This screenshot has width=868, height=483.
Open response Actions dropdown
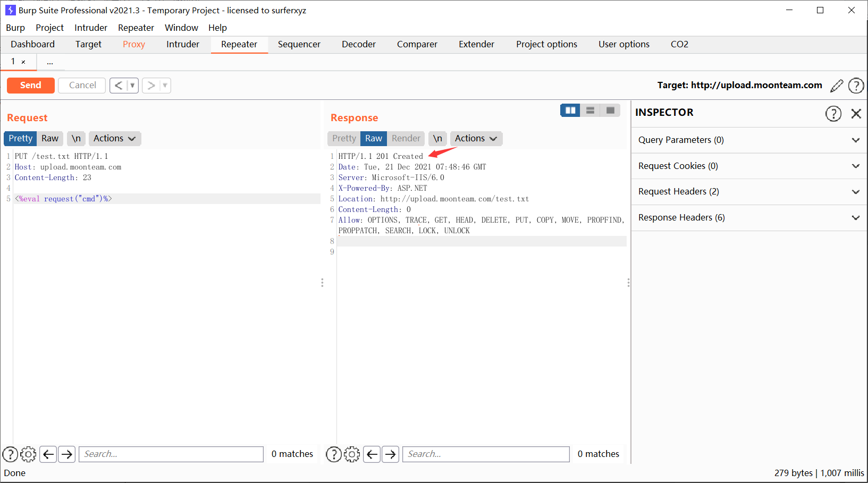(476, 138)
